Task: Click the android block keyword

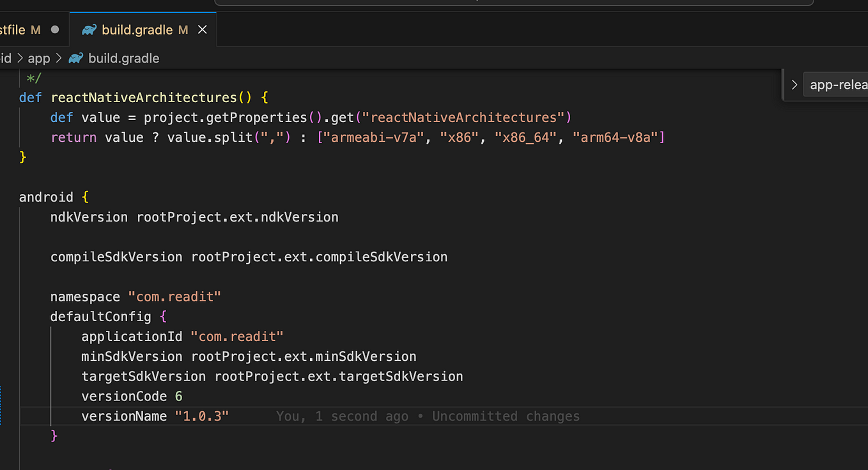Action: (46, 197)
